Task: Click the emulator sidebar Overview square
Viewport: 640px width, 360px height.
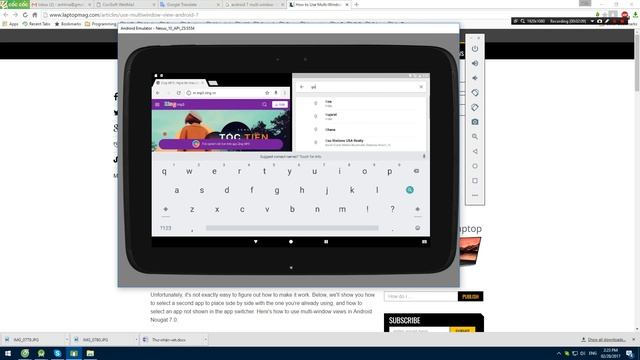Action: click(x=475, y=181)
